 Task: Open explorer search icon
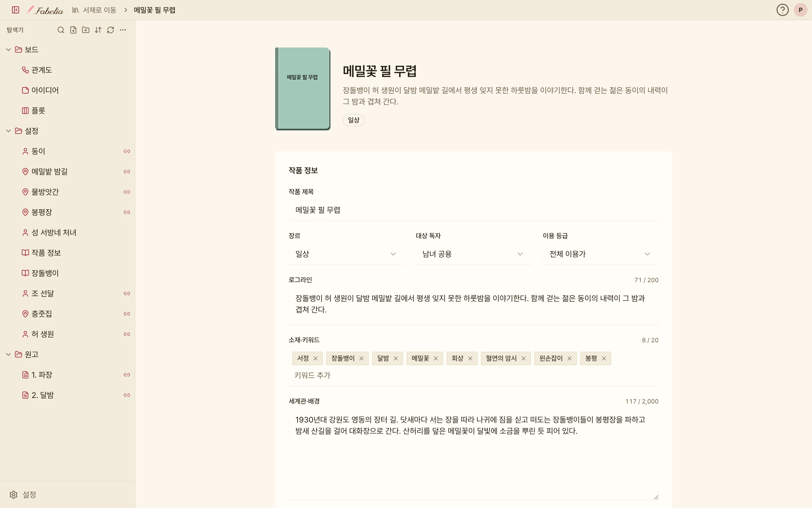pos(61,30)
